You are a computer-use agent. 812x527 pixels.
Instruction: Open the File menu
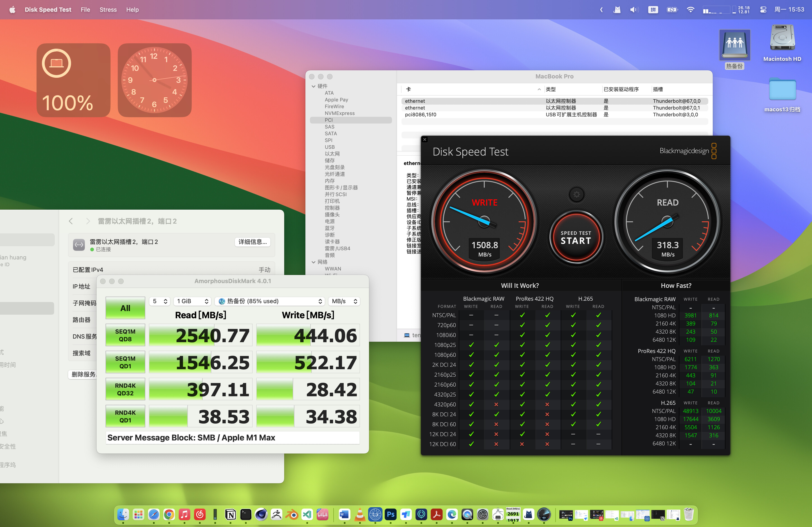coord(85,9)
